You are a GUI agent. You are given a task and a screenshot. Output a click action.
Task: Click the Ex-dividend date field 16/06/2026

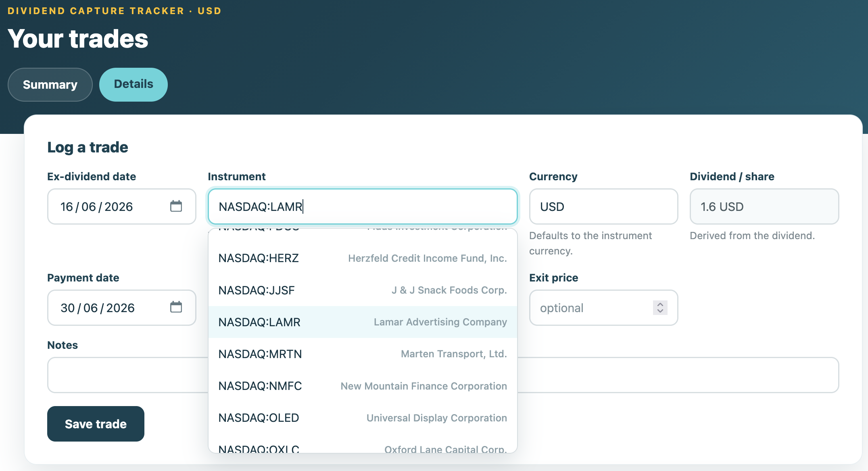[121, 206]
